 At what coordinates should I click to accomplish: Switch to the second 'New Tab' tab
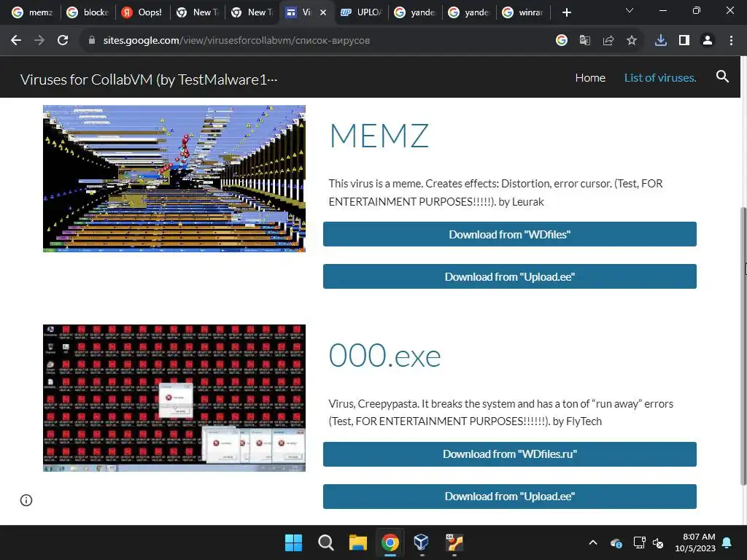(252, 13)
